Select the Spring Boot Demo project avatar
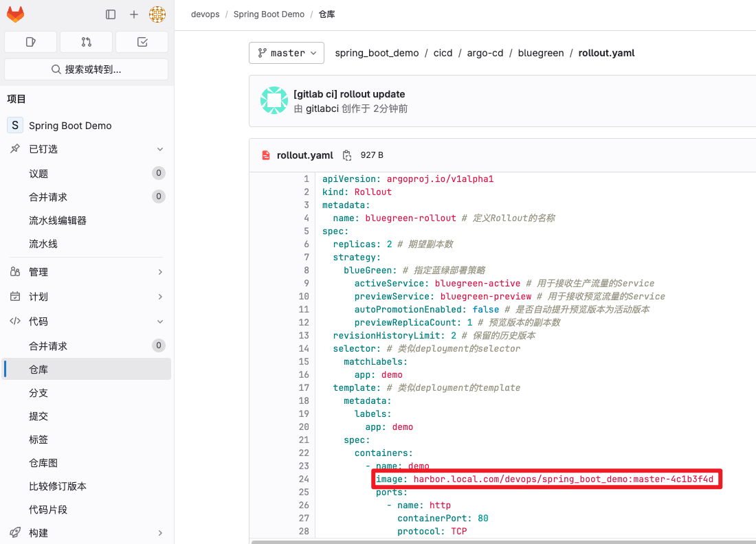The height and width of the screenshot is (544, 756). click(x=15, y=125)
